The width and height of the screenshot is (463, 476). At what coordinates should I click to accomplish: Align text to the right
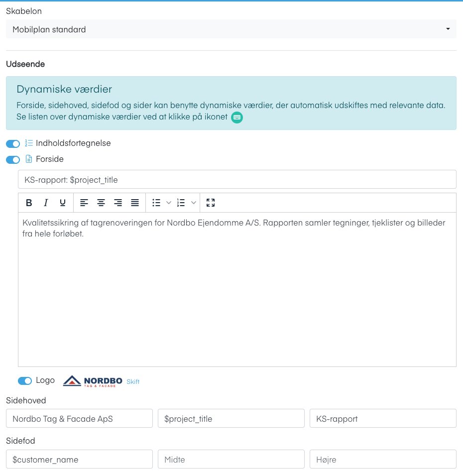coord(118,203)
